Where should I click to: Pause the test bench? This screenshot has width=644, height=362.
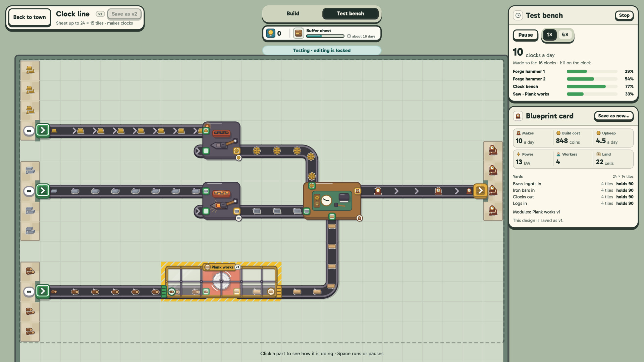click(x=525, y=35)
